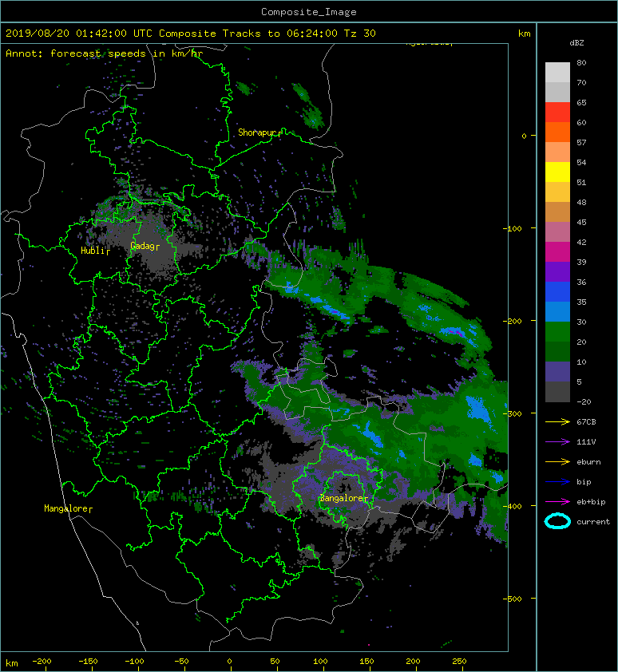This screenshot has height=672, width=618.
Task: Click the Mangalore city label
Action: [x=68, y=508]
